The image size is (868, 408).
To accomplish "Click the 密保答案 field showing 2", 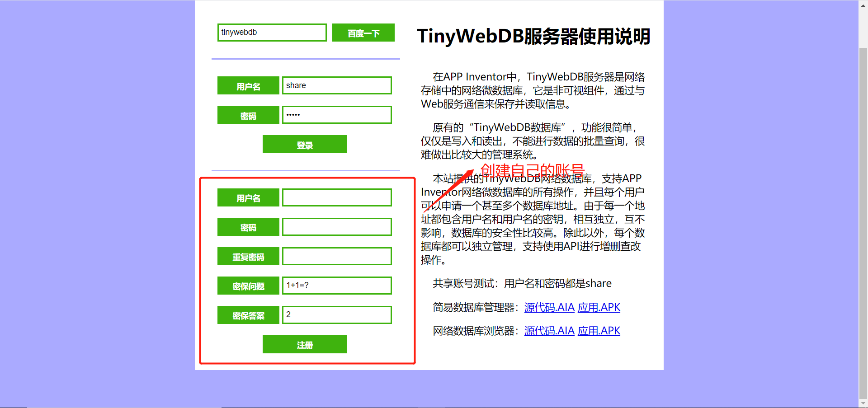I will (337, 315).
